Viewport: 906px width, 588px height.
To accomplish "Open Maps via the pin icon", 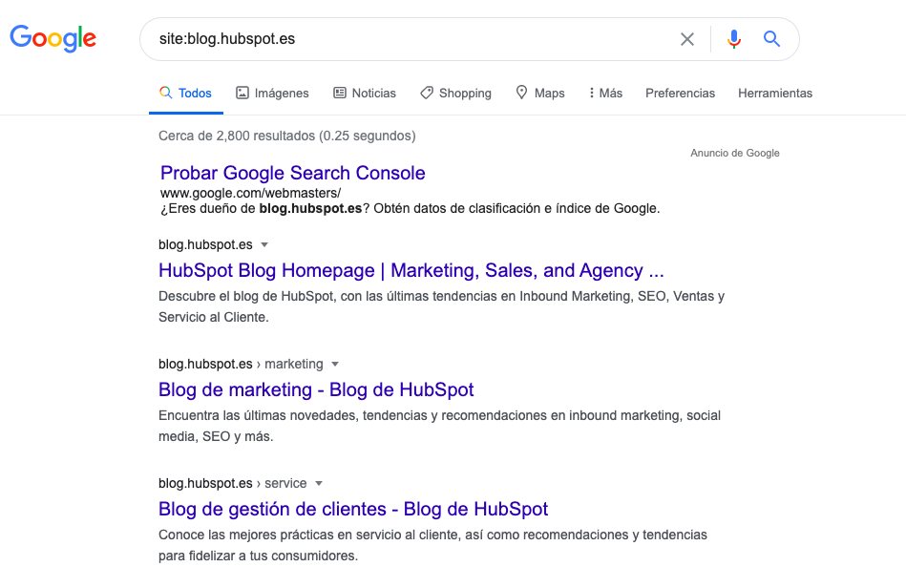I will [x=521, y=93].
